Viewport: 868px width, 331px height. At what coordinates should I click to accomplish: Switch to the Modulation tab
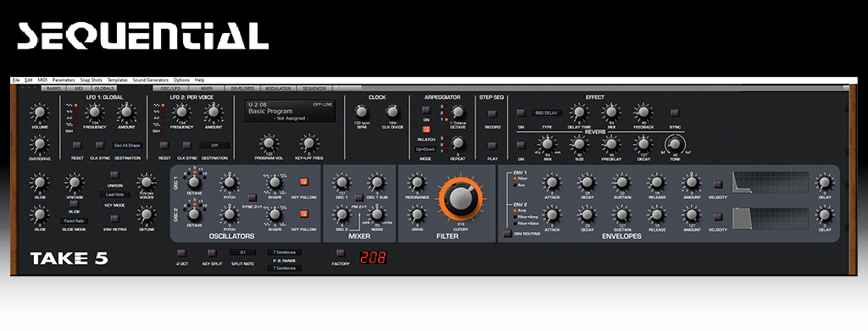[278, 88]
